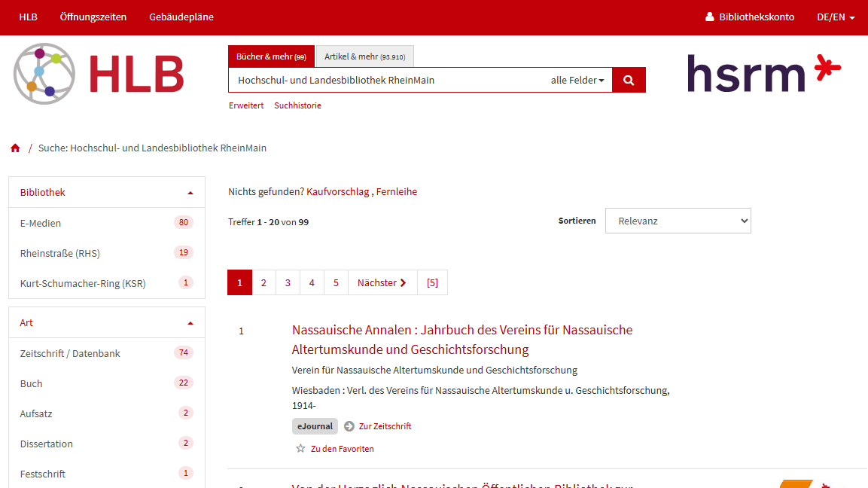This screenshot has width=868, height=488.
Task: Click the arrow icon beside Zur Zeitschrift
Action: (349, 426)
